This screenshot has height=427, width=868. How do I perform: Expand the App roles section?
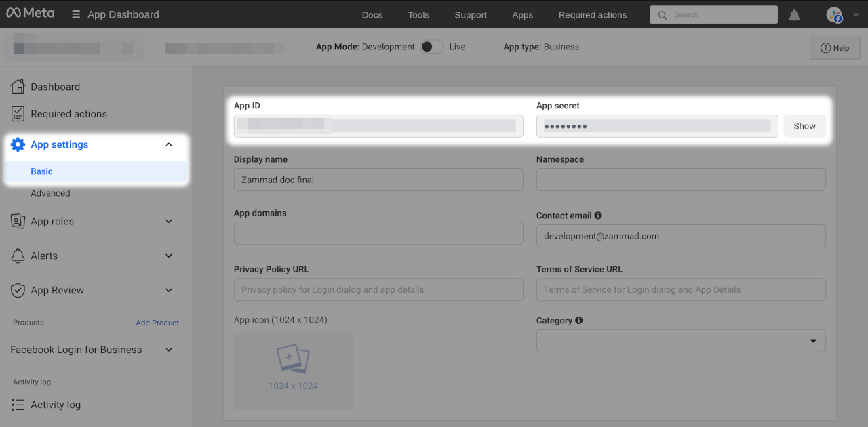click(169, 221)
